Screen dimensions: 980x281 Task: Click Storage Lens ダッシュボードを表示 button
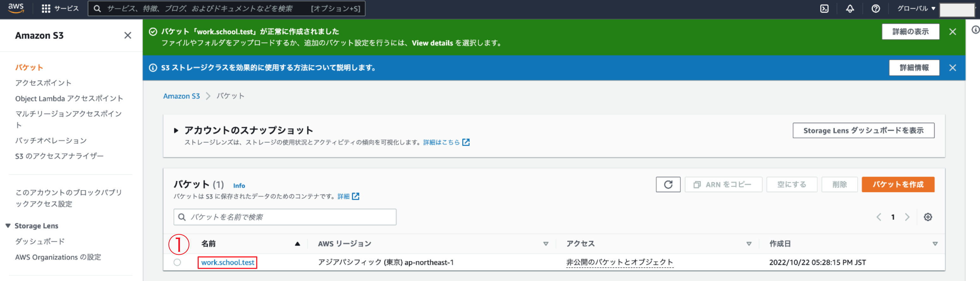(x=863, y=131)
